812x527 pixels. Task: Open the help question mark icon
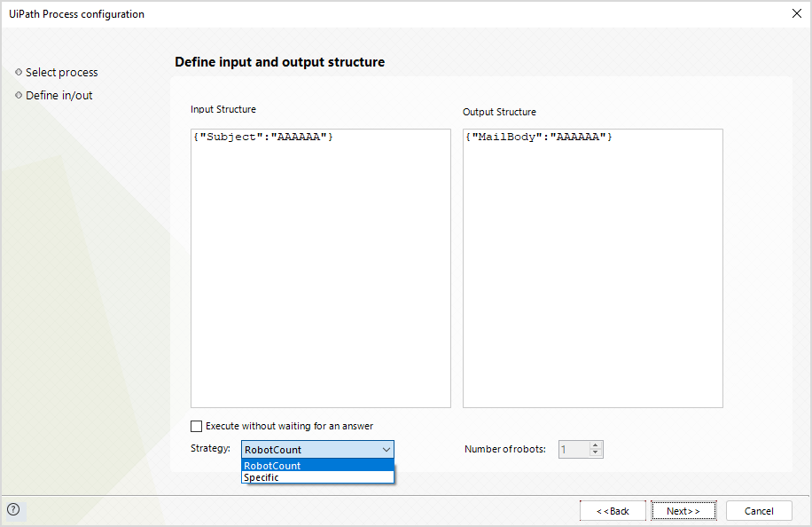[13, 509]
